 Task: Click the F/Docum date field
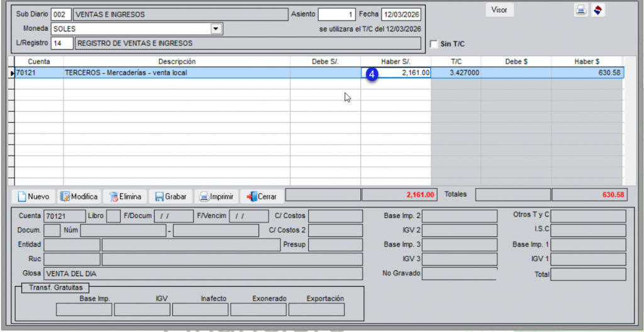[x=174, y=216]
